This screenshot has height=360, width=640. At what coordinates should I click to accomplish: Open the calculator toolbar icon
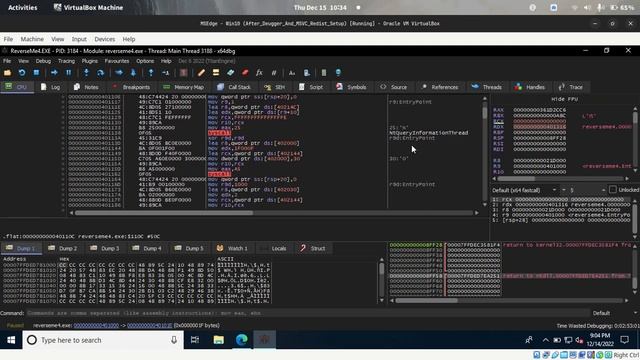[324, 73]
